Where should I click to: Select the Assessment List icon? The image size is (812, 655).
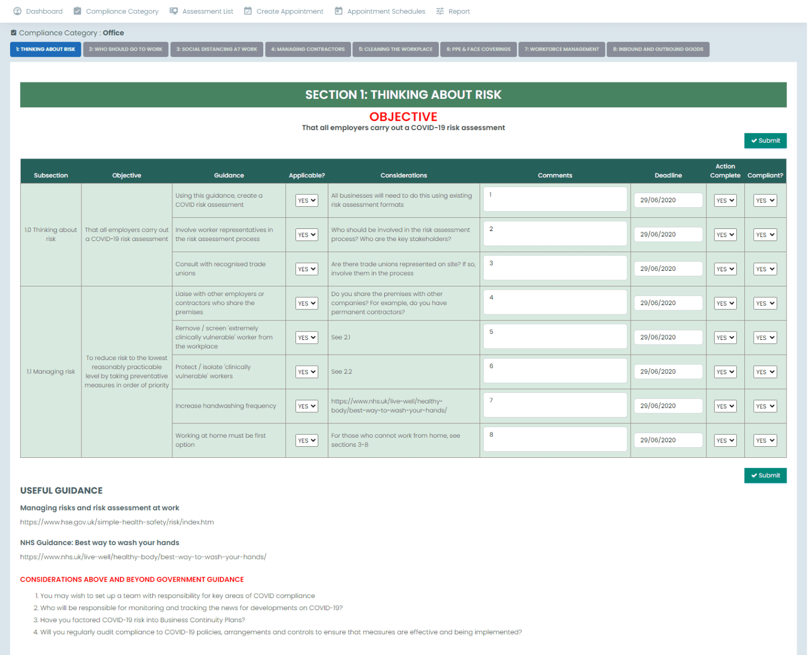pyautogui.click(x=173, y=11)
